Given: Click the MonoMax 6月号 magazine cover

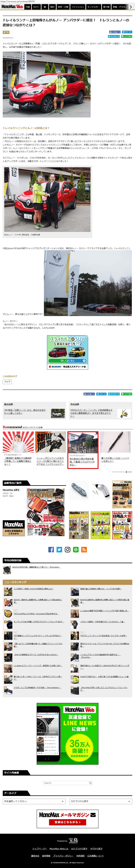Looking at the screenshot, I should tap(46, 512).
